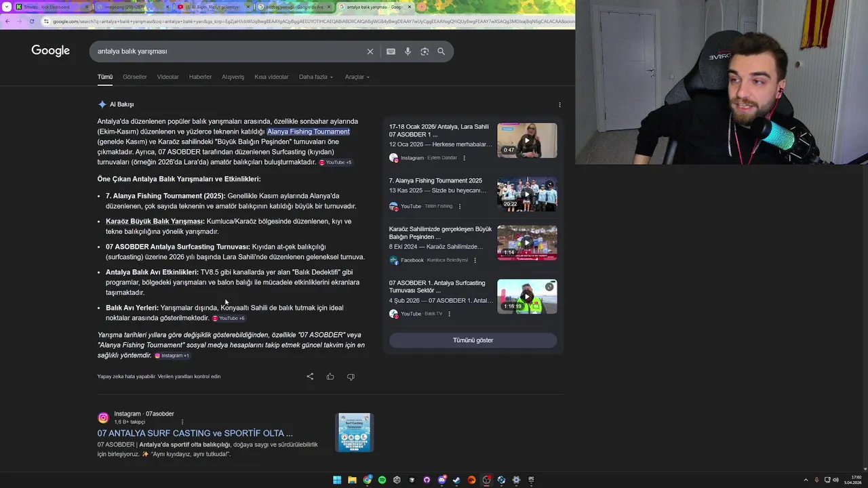Switch to the Videolar tab
This screenshot has width=868, height=488.
click(x=168, y=77)
